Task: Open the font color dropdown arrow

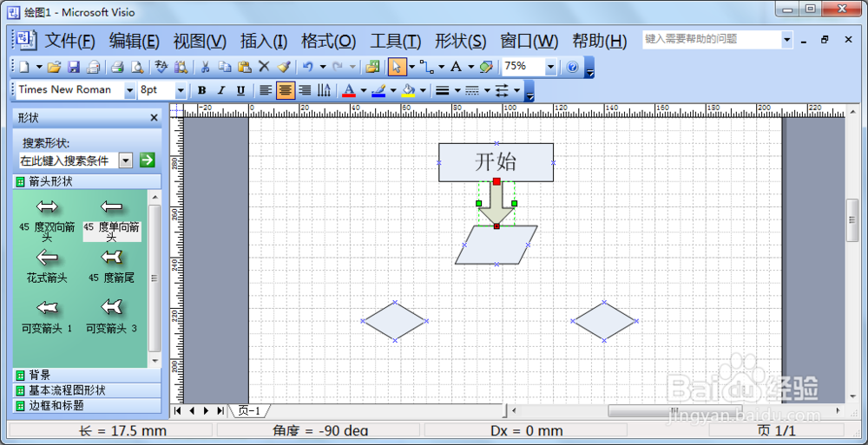Action: pyautogui.click(x=363, y=90)
